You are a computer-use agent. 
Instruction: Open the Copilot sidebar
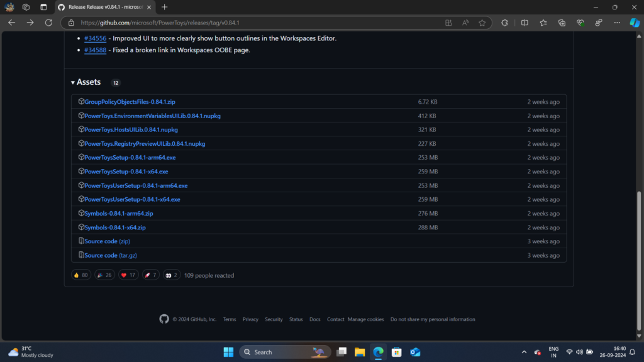[x=635, y=23]
